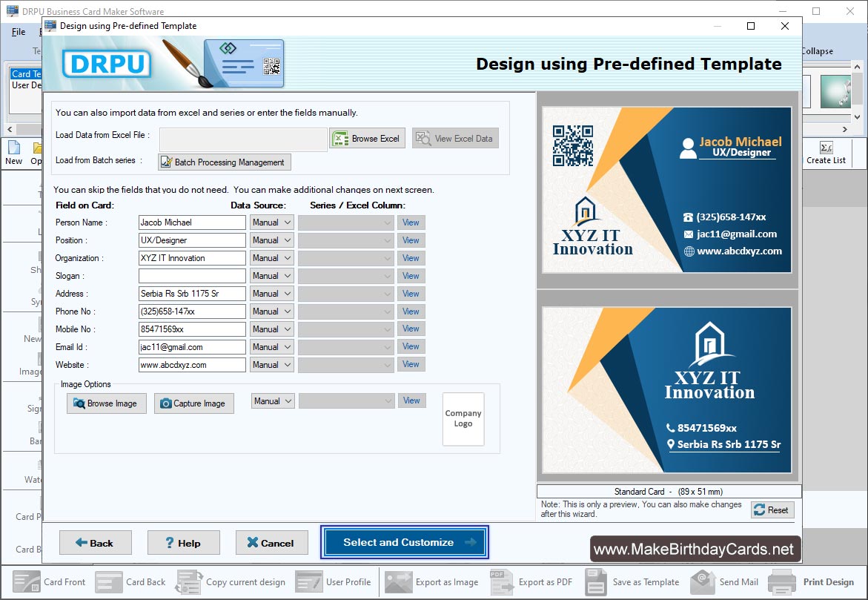Open the File menu in main window
This screenshot has width=868, height=600.
pyautogui.click(x=19, y=32)
